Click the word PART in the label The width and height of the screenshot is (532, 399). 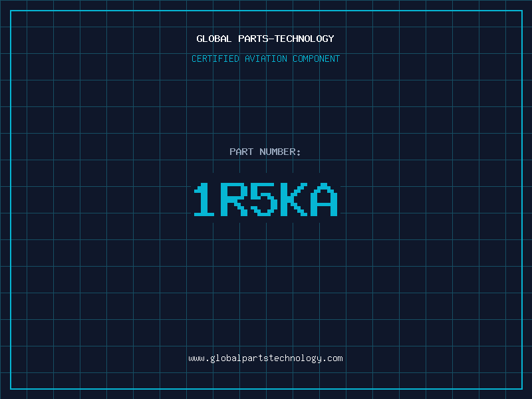tap(241, 152)
